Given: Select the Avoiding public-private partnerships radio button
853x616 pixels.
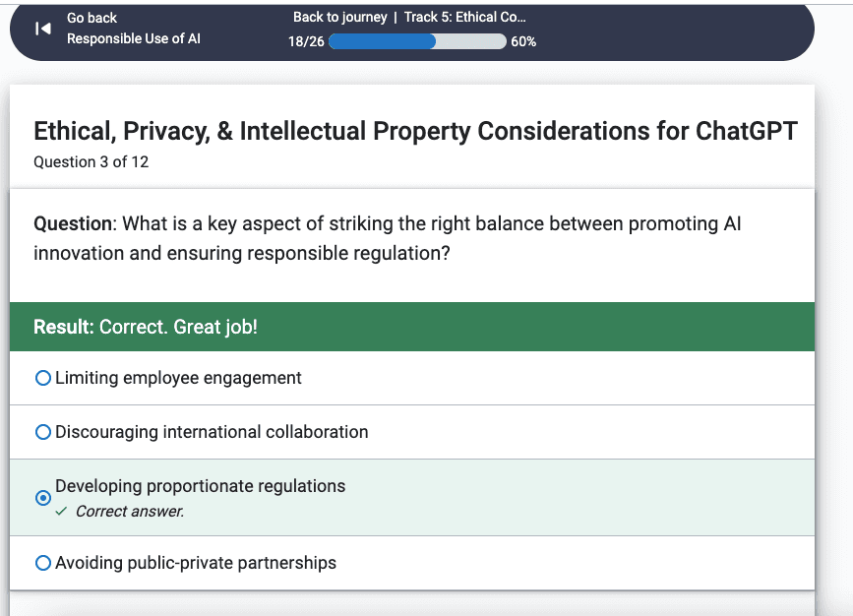Looking at the screenshot, I should [43, 563].
